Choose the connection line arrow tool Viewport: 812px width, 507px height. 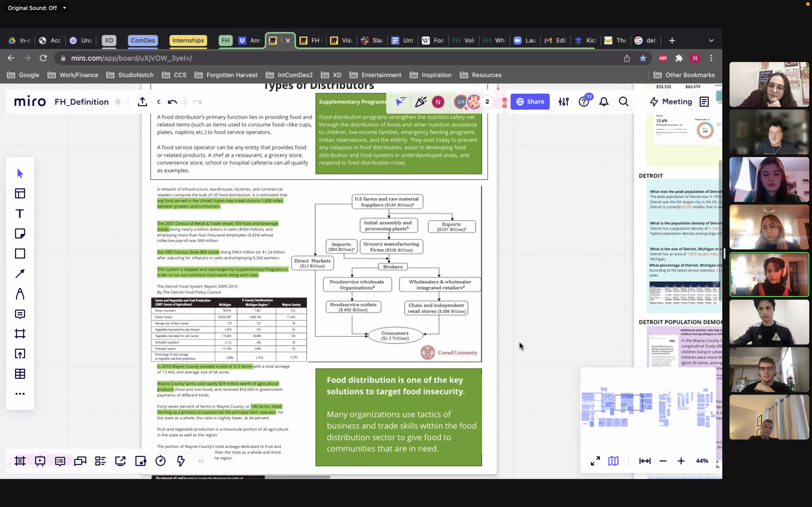coord(20,274)
